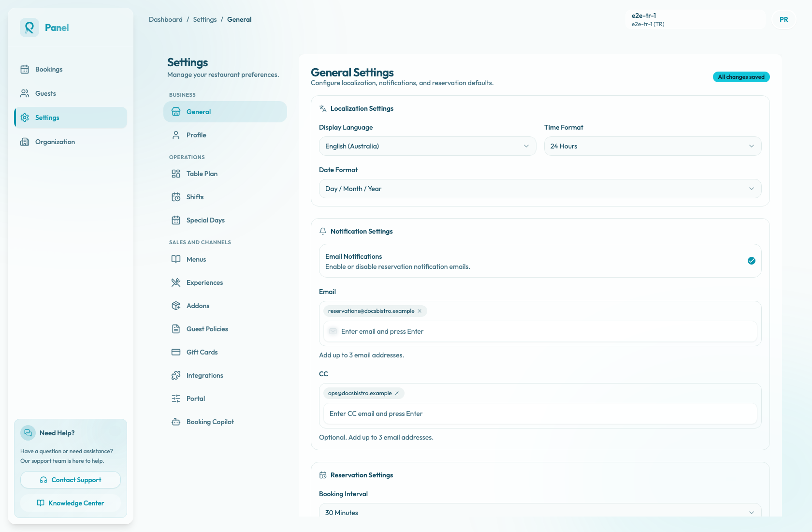Click the Settings gear icon in sidebar
812x532 pixels.
point(25,118)
